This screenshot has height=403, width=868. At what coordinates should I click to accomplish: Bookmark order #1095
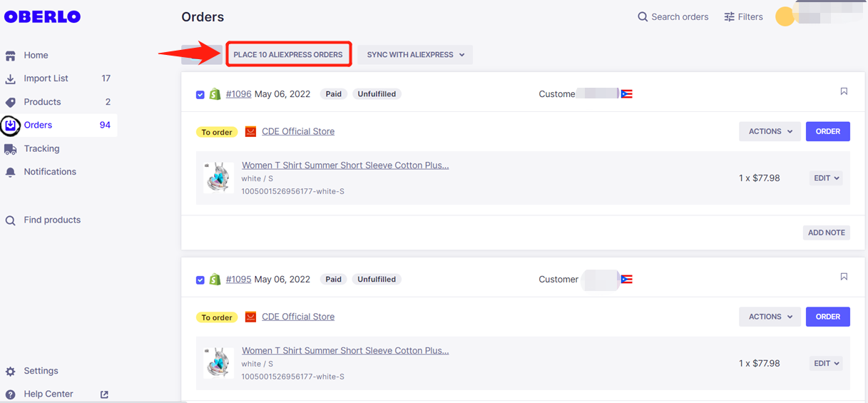[844, 277]
